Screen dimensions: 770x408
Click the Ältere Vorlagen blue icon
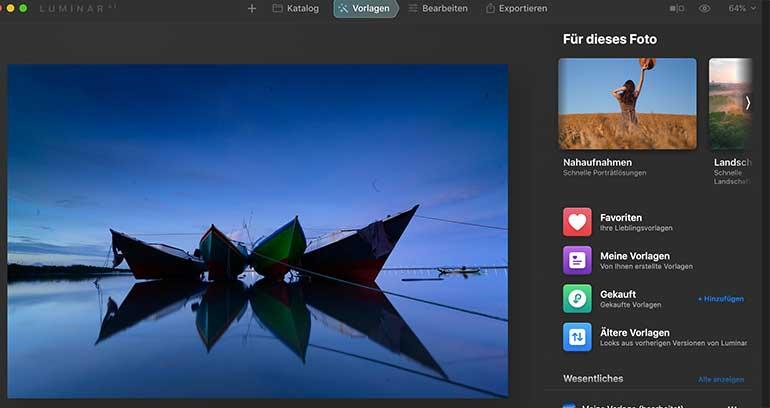tap(577, 337)
